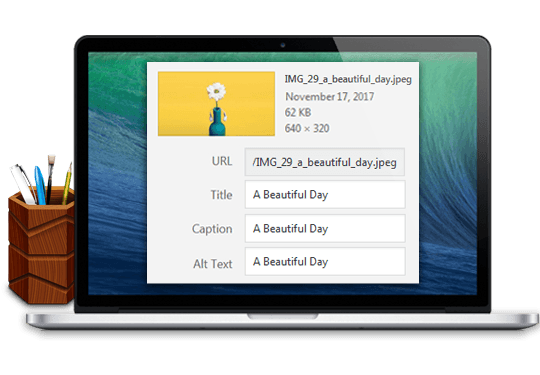Click the URL label
Image resolution: width=540 pixels, height=375 pixels.
(222, 161)
